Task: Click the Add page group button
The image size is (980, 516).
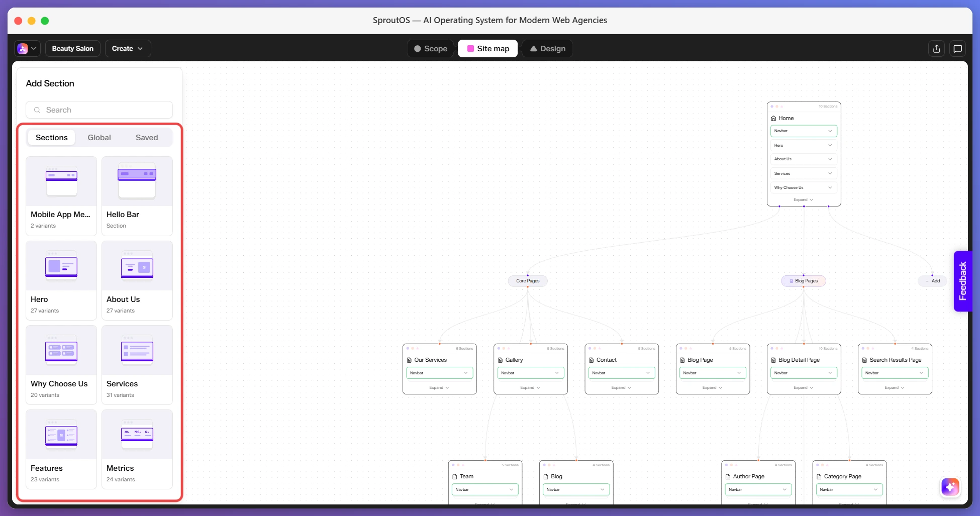Action: pyautogui.click(x=933, y=281)
